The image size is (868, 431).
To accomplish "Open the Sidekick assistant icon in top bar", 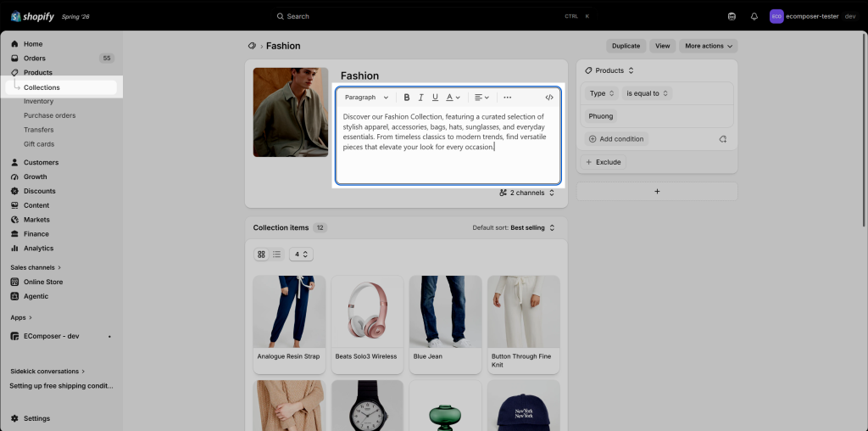I will [732, 17].
